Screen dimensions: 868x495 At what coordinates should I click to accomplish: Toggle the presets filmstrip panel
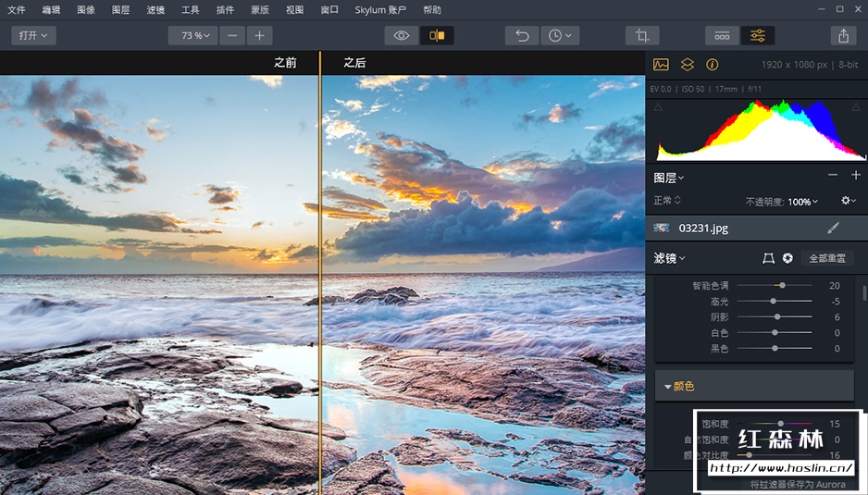pyautogui.click(x=722, y=35)
